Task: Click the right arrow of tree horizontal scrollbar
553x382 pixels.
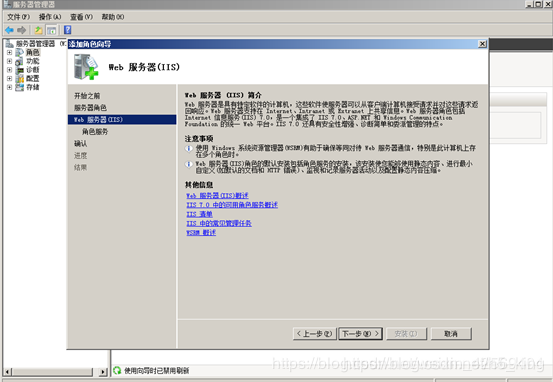Action: pyautogui.click(x=103, y=371)
